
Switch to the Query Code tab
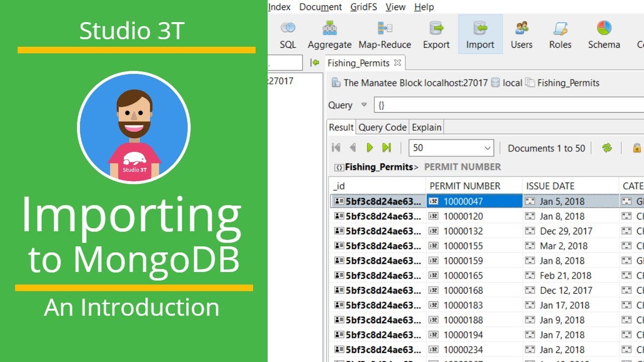point(382,127)
